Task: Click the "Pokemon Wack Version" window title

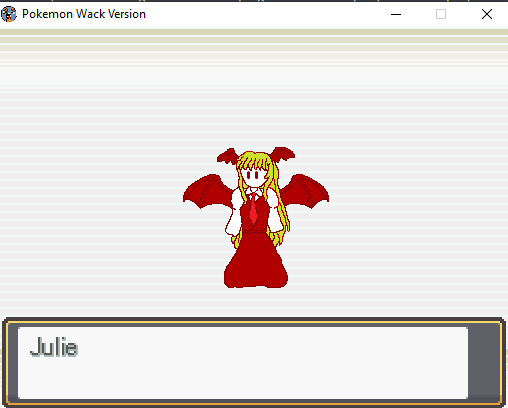Action: [x=84, y=14]
